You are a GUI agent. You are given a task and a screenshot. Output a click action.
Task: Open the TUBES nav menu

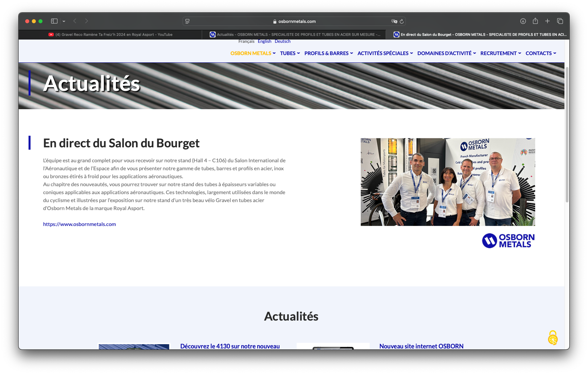(x=288, y=53)
